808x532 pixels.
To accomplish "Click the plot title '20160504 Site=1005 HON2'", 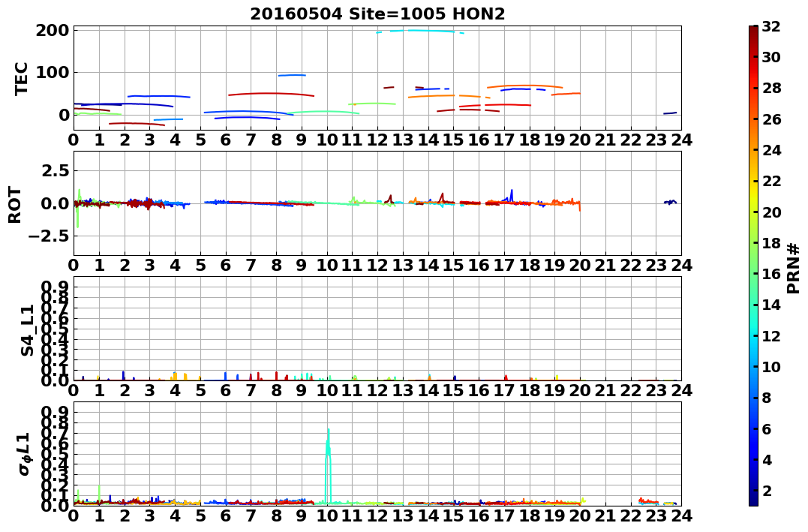I will pos(377,14).
